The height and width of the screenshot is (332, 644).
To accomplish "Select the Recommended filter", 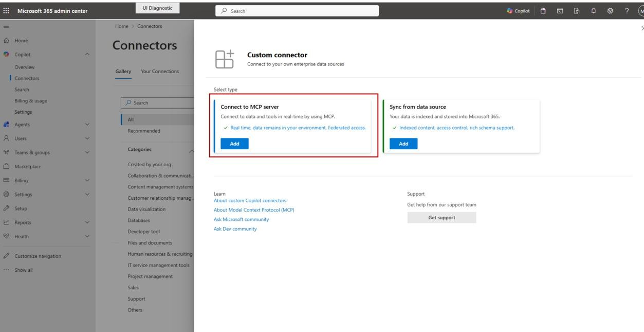I will (x=143, y=131).
